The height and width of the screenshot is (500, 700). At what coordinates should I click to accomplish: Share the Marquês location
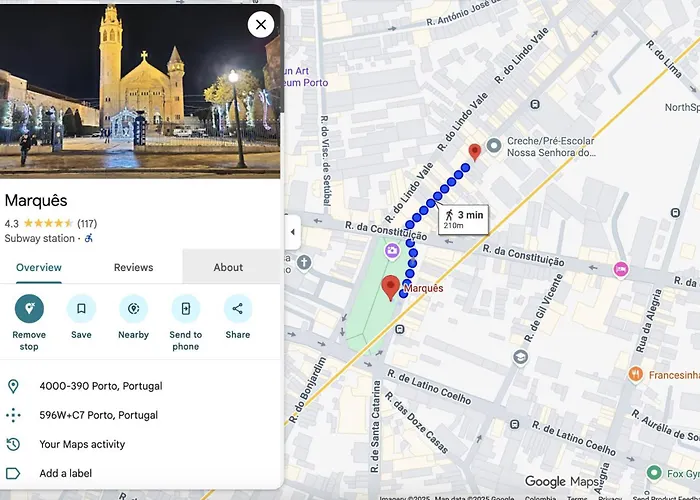237,308
